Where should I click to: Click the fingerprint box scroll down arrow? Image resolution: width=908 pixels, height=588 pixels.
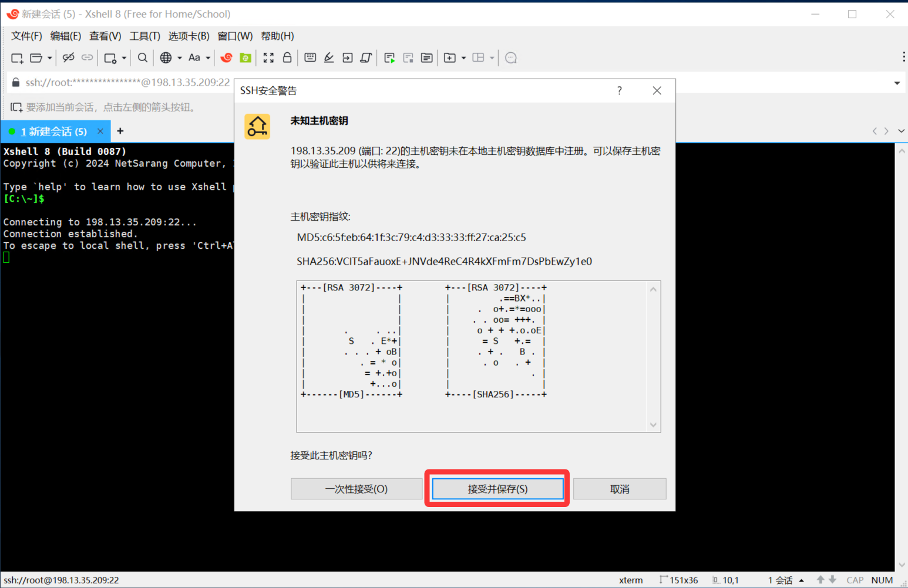pyautogui.click(x=653, y=425)
